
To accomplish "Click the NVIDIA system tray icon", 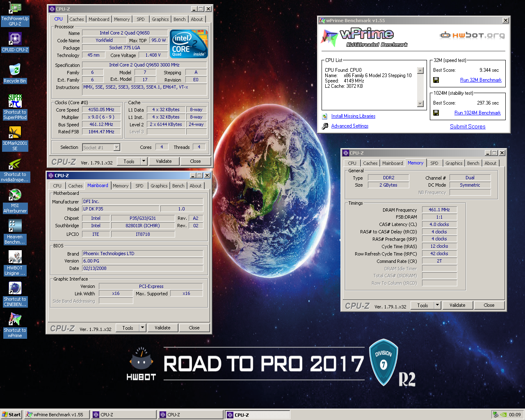I will point(503,415).
